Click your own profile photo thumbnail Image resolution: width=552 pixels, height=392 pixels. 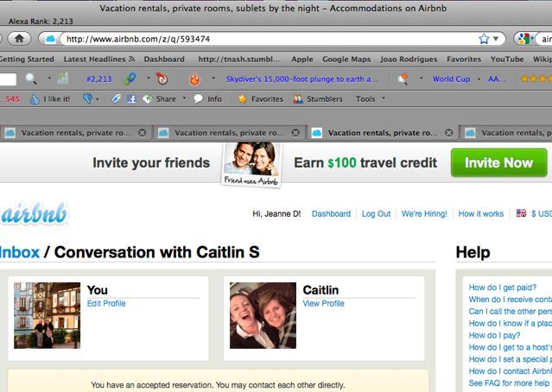[x=48, y=316]
